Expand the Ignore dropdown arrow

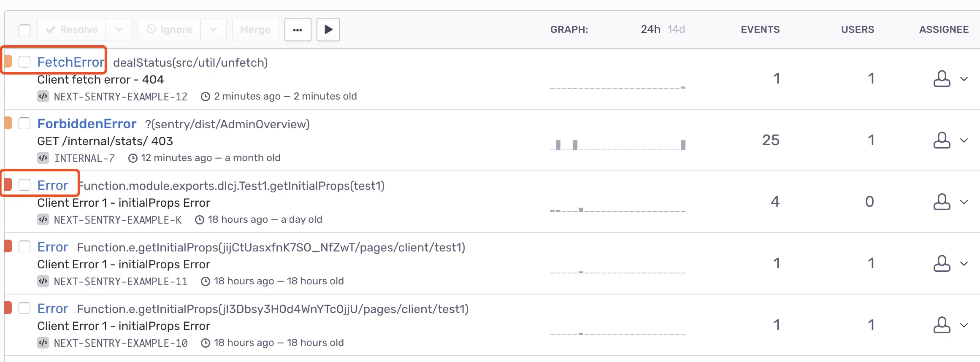[213, 30]
